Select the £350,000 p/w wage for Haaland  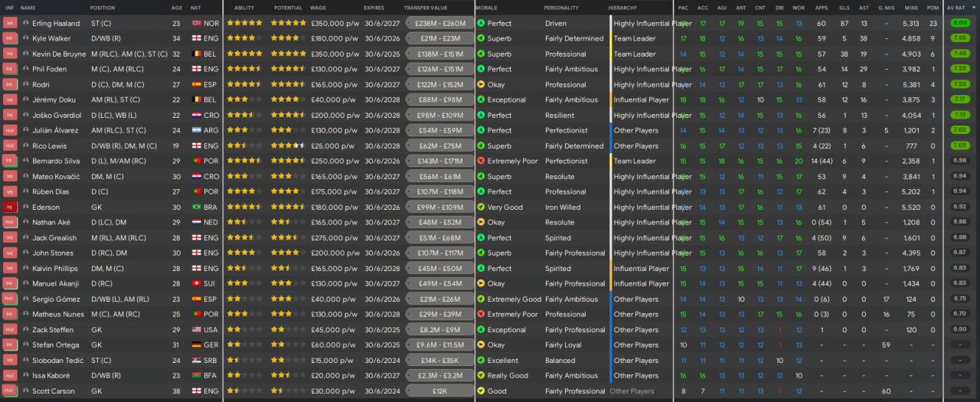pos(335,23)
